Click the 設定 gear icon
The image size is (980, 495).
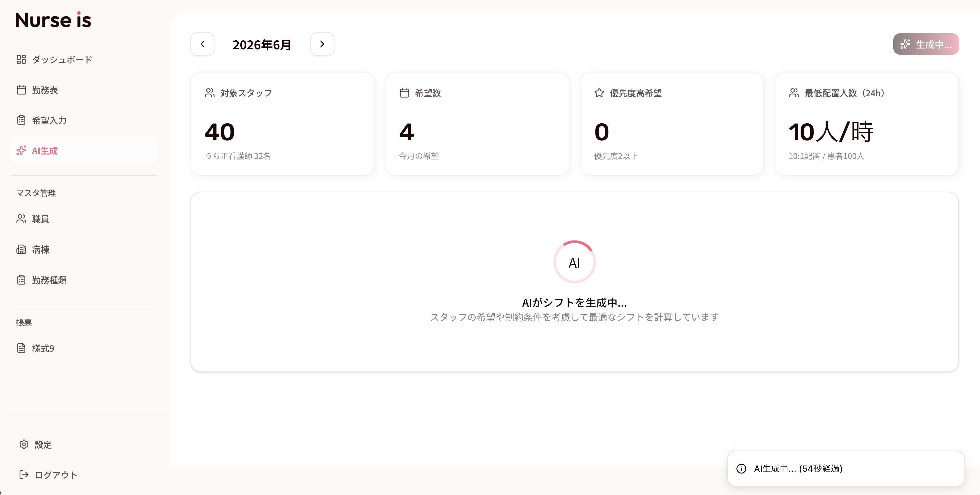pyautogui.click(x=24, y=444)
